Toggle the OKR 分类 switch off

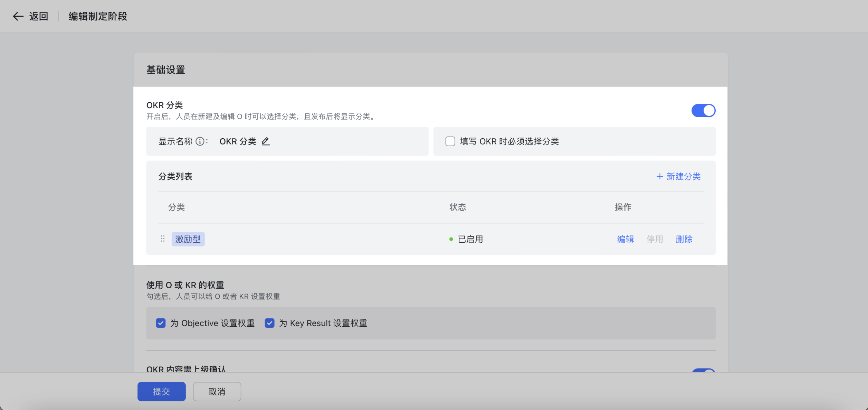click(x=703, y=111)
